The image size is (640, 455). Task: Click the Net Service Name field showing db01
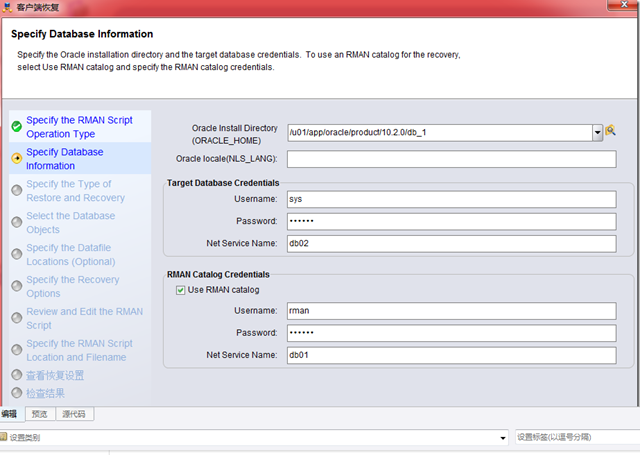(x=451, y=355)
